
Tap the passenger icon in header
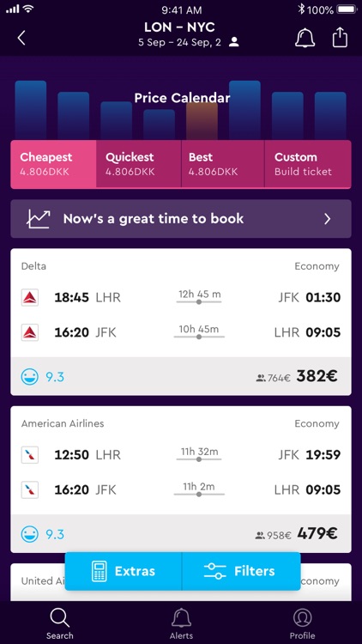[x=234, y=42]
